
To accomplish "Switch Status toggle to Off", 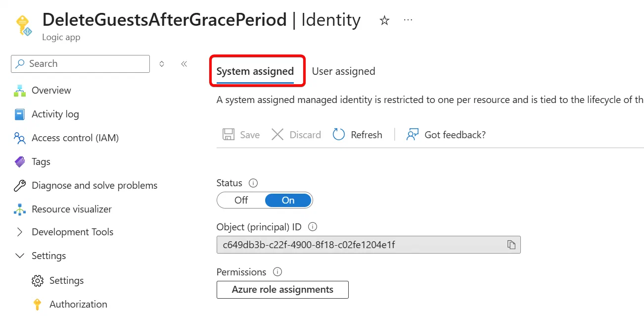I will pyautogui.click(x=241, y=200).
